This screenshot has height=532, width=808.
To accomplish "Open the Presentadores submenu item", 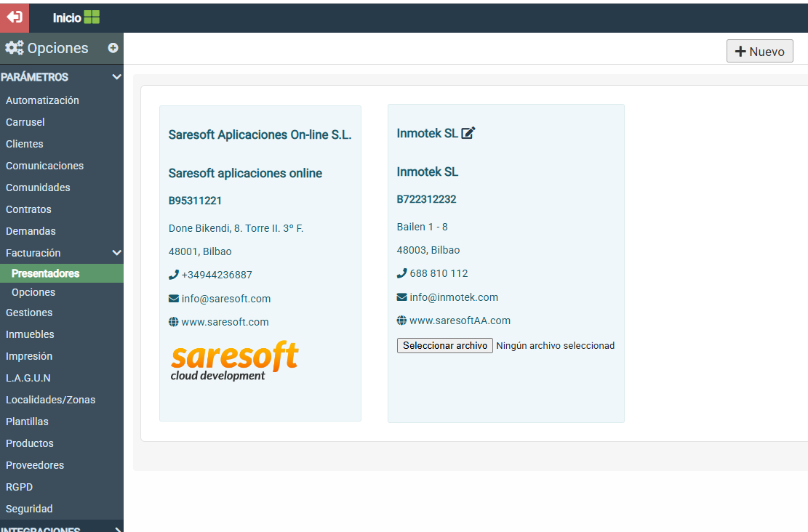I will point(45,273).
